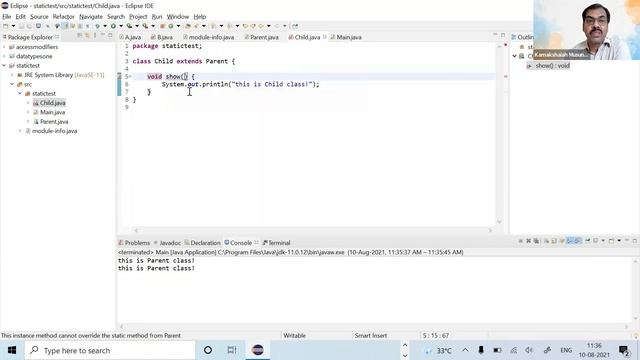The image size is (640, 360).
Task: Switch to the Problems tab
Action: point(134,242)
